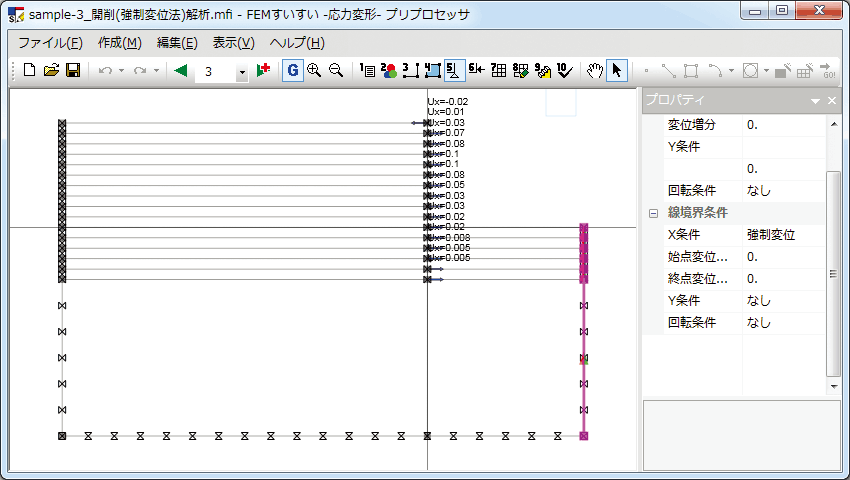Zoom out with the magnifier minus icon

pos(336,71)
